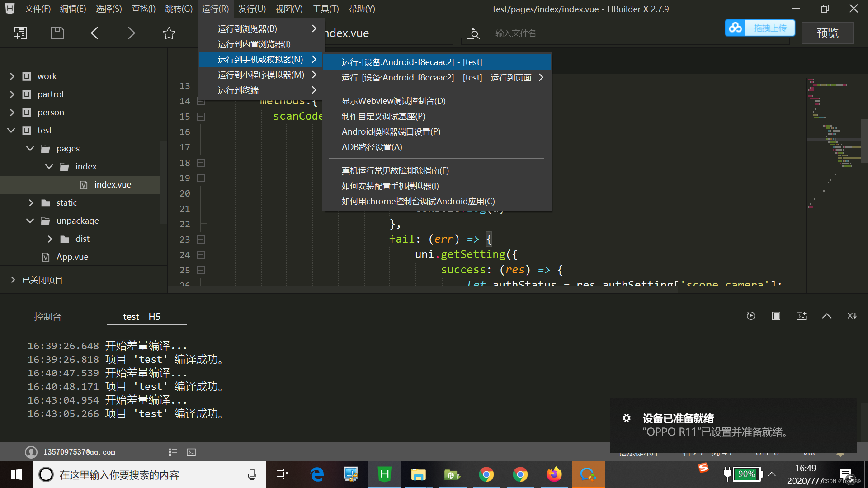Collapse the unpackage folder
Viewport: 868px width, 488px height.
tap(30, 221)
